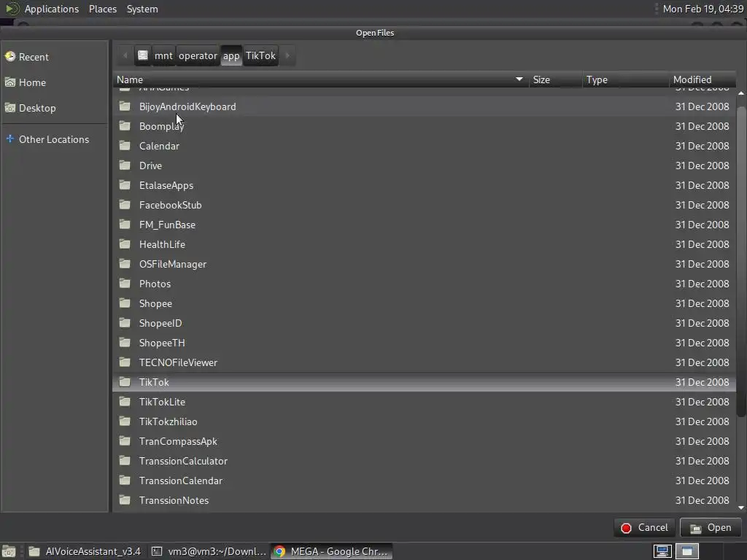Click the ShopeeTH folder icon
The image size is (747, 560).
(x=125, y=343)
